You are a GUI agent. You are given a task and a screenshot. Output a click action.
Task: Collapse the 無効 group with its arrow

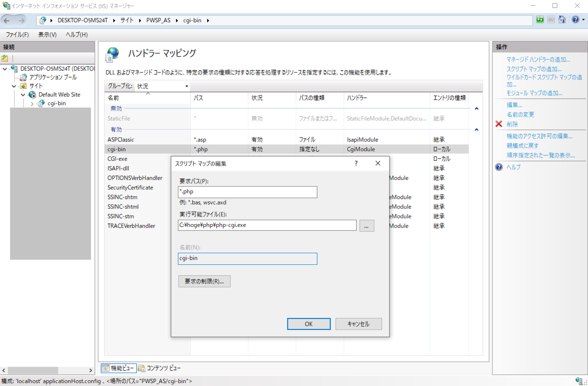476,109
